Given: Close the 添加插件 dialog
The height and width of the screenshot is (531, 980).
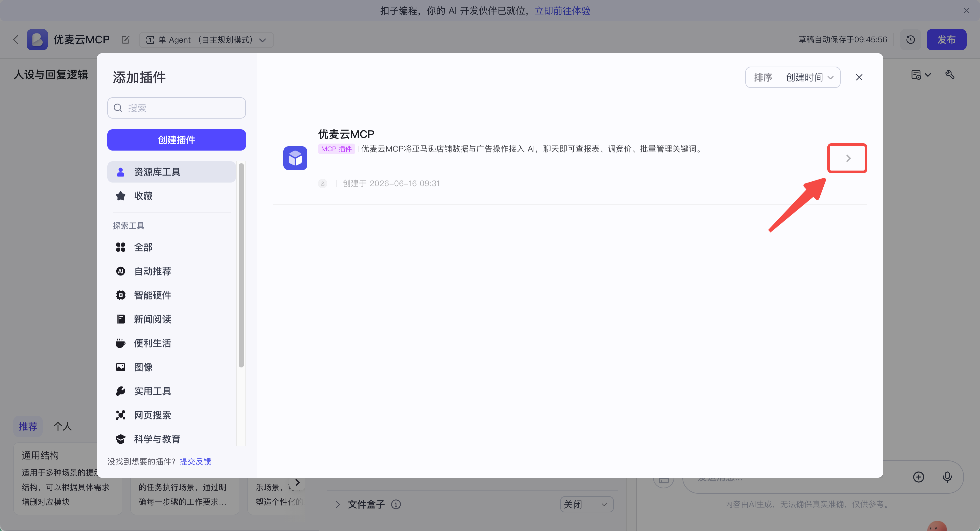Looking at the screenshot, I should [x=859, y=78].
